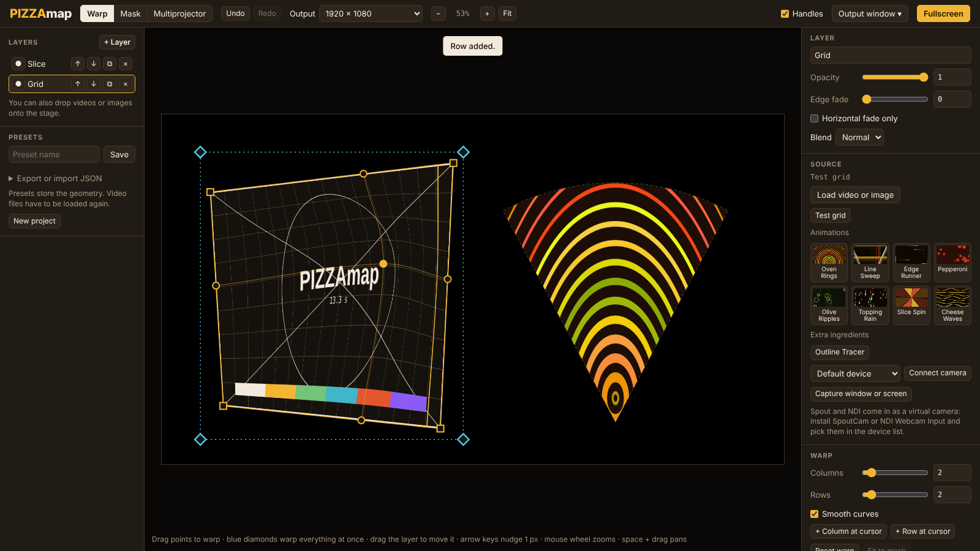This screenshot has height=551, width=980.
Task: Switch to the Mask tab
Action: [130, 13]
